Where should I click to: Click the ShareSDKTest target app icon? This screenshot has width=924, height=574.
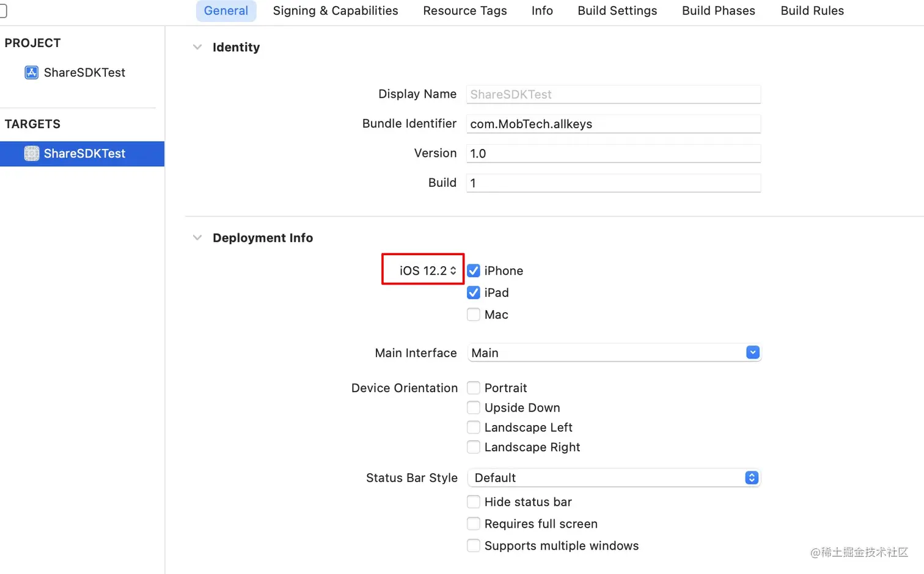pos(32,154)
